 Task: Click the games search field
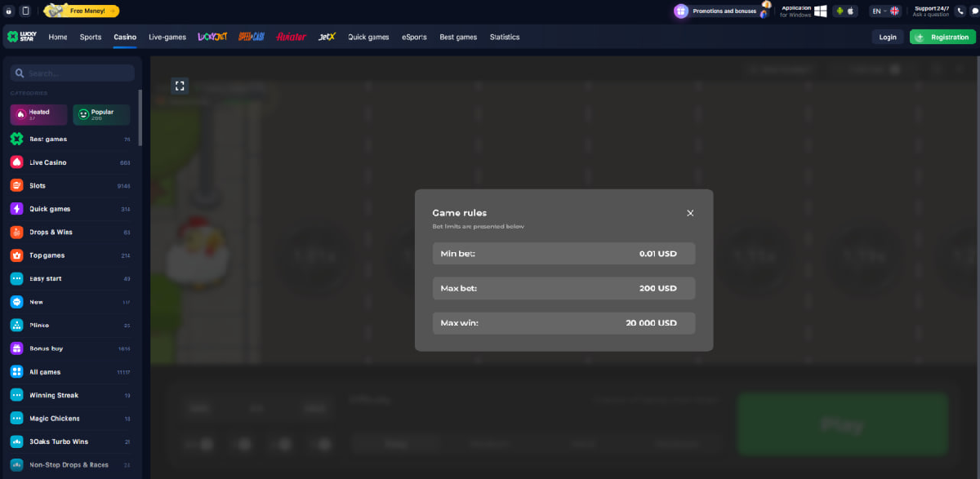pyautogui.click(x=73, y=73)
